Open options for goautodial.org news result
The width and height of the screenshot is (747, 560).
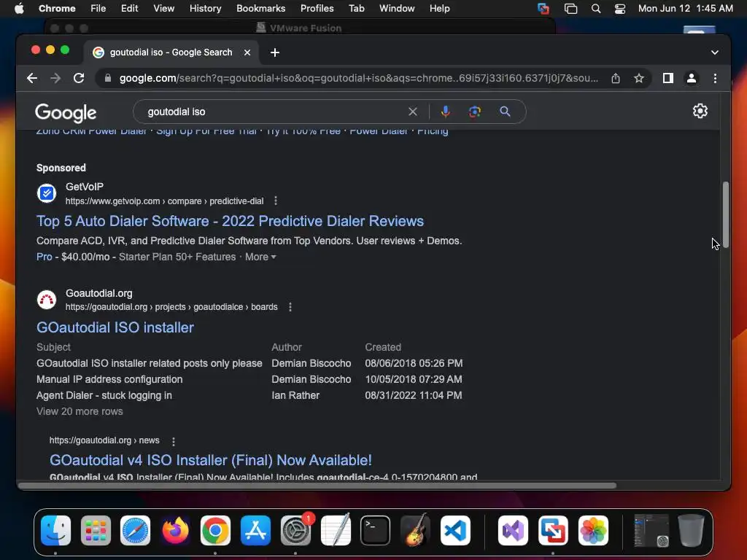click(174, 441)
